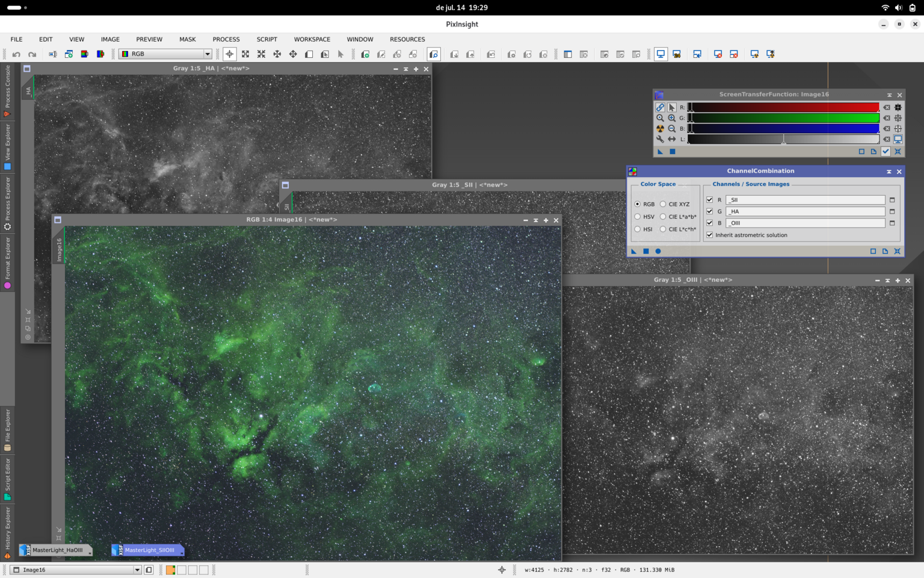
Task: Open the PROCESS menu
Action: click(x=226, y=39)
